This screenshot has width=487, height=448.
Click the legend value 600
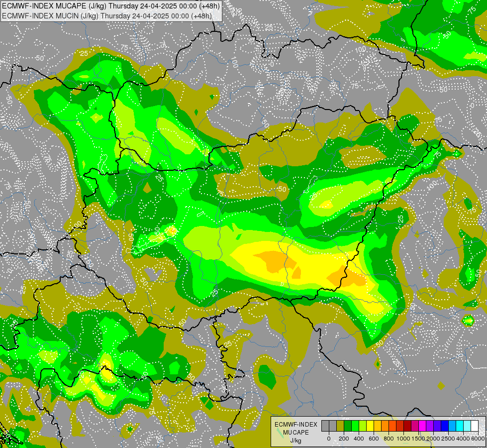(374, 439)
